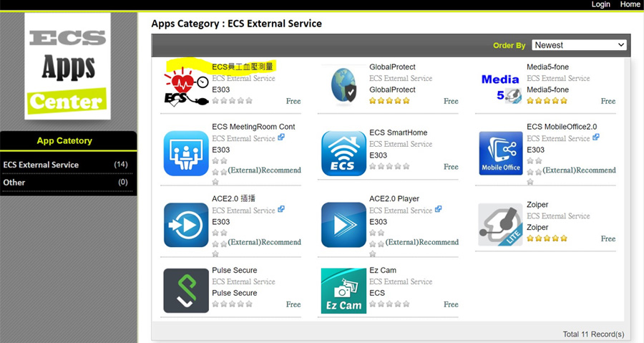Image resolution: width=644 pixels, height=343 pixels.
Task: Open the GlobalProtect globe shield icon
Action: coord(343,85)
